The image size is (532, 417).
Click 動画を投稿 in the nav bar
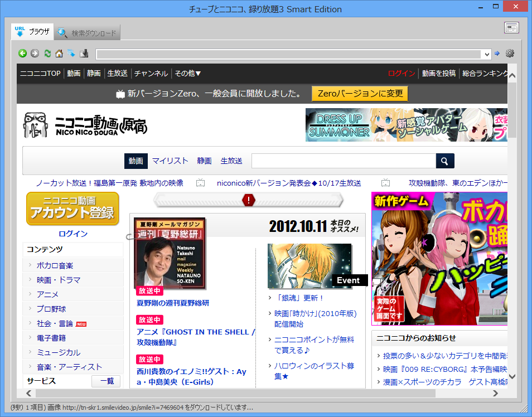(439, 73)
